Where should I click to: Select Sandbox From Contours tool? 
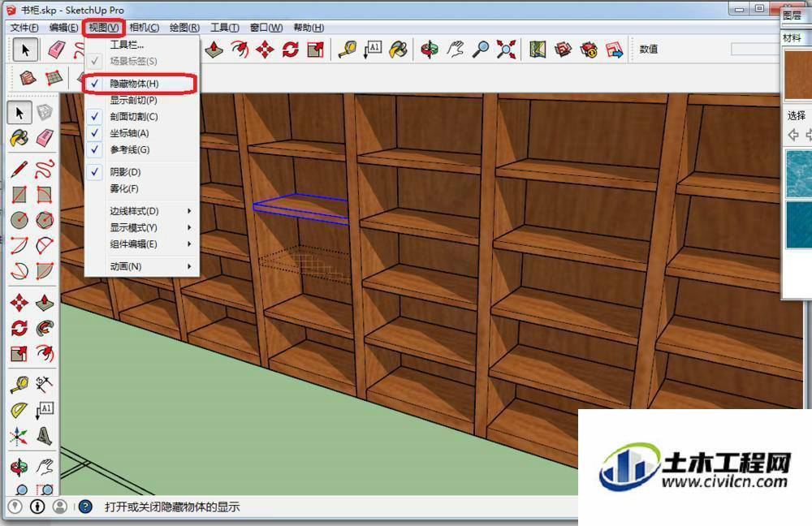tap(28, 78)
